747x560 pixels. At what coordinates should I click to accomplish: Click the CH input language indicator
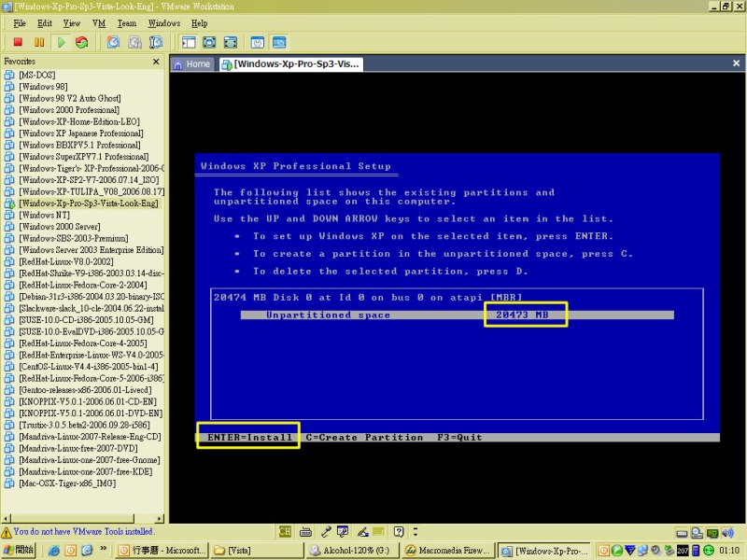pos(285,531)
